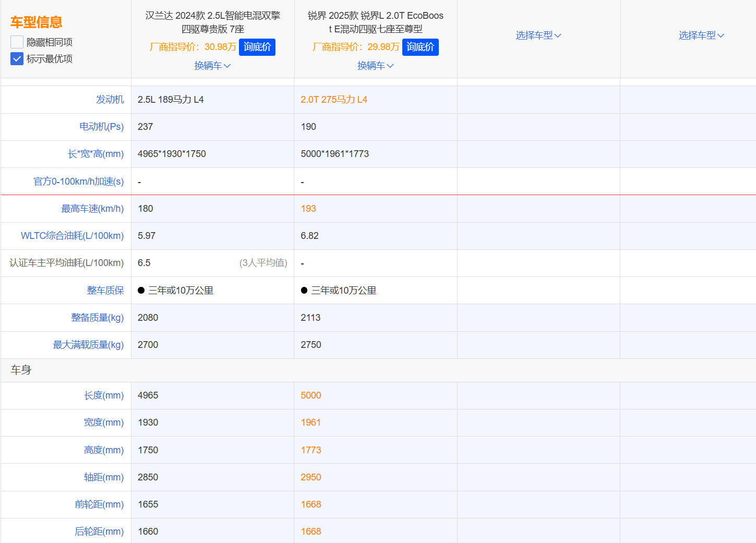This screenshot has height=543, width=756.
Task: Click the highlighted 1961 width value
Action: [310, 423]
